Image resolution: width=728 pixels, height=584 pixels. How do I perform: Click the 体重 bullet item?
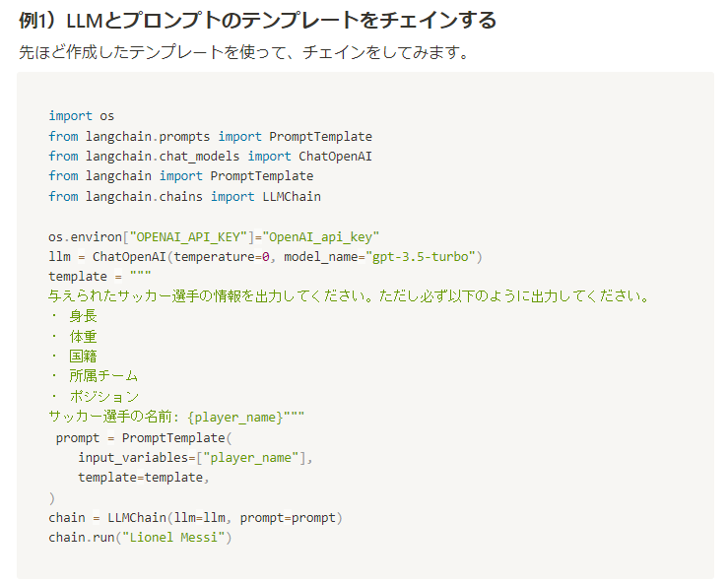pyautogui.click(x=83, y=337)
